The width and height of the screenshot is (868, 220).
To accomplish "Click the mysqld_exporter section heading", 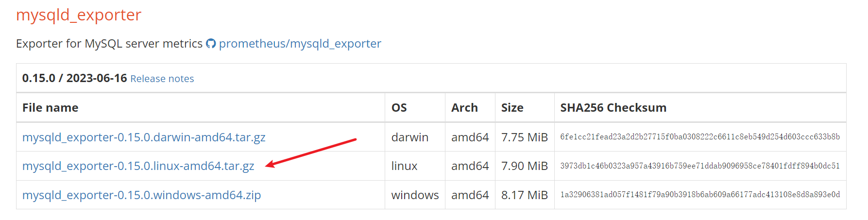I will click(79, 15).
